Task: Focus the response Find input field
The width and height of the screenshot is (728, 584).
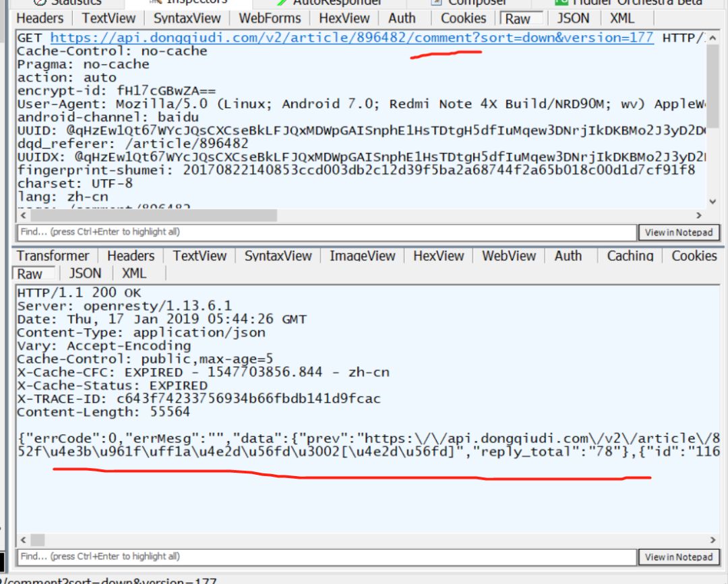Action: pos(326,556)
